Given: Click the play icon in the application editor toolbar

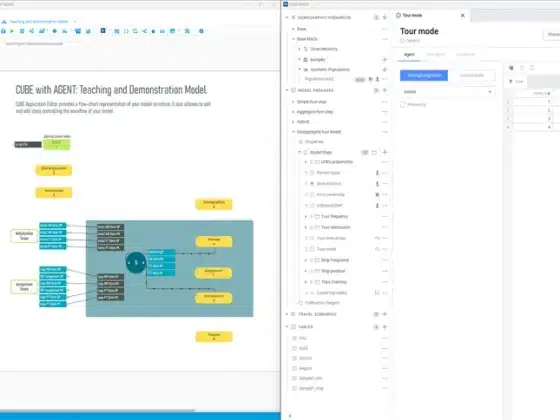Looking at the screenshot, I should coord(12,31).
